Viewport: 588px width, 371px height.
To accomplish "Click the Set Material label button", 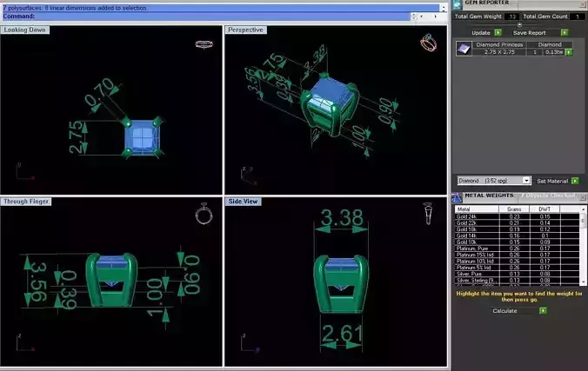I will click(x=552, y=181).
